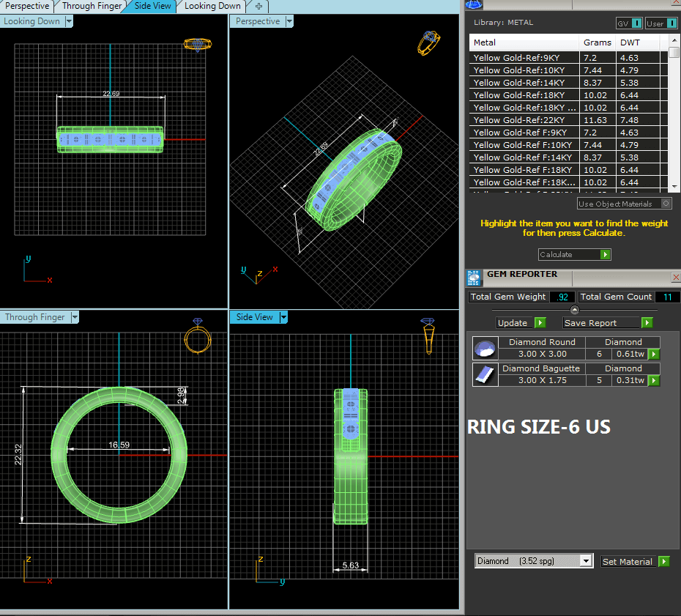Click green arrow on Diamond Baguette row
Screen dimensions: 681x616
(x=654, y=381)
